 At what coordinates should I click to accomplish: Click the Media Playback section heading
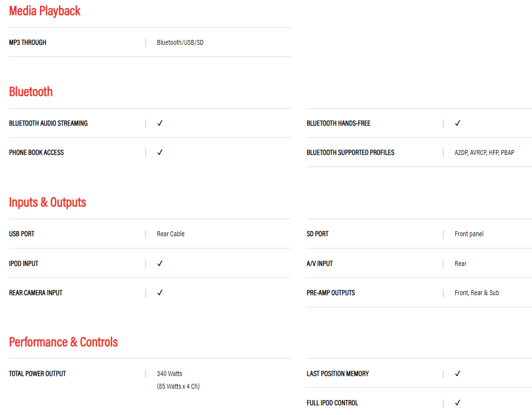click(x=45, y=11)
